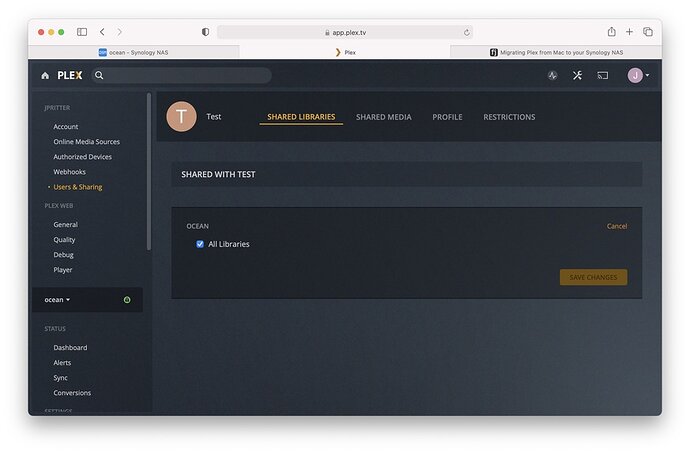Viewport: 690px width, 452px height.
Task: Open Conversions under Status
Action: point(72,393)
